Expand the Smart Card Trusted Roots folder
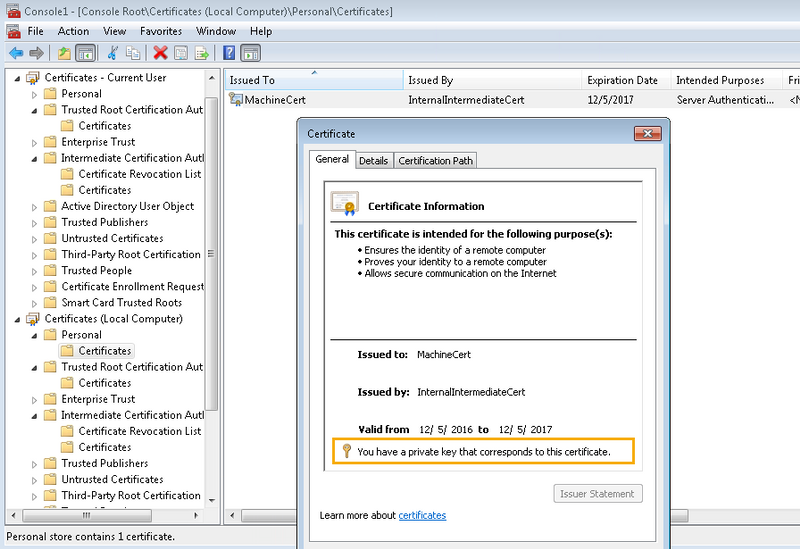Screen dimensions: 800x549 [35, 303]
